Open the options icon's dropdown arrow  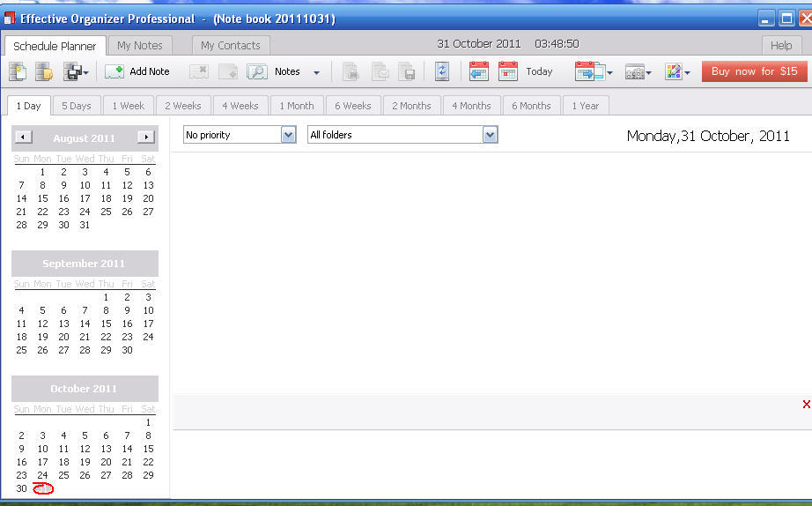coord(649,72)
